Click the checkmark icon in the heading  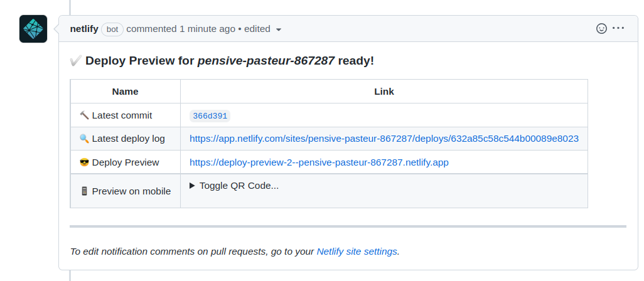tap(76, 61)
